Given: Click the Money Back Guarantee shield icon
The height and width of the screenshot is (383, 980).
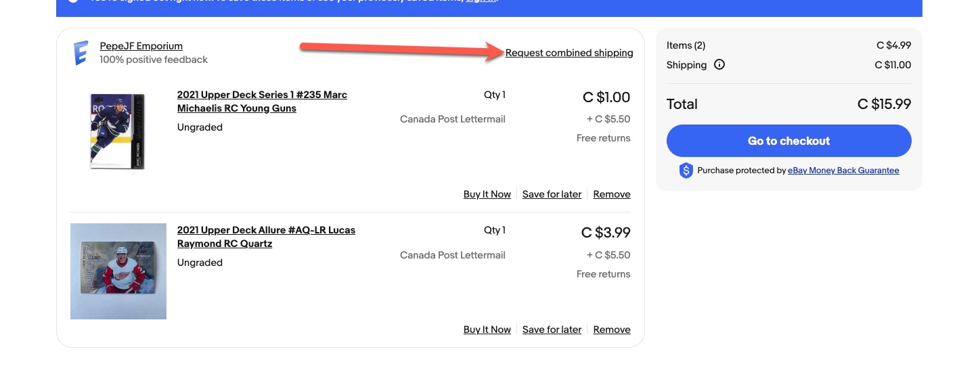Looking at the screenshot, I should click(x=686, y=171).
